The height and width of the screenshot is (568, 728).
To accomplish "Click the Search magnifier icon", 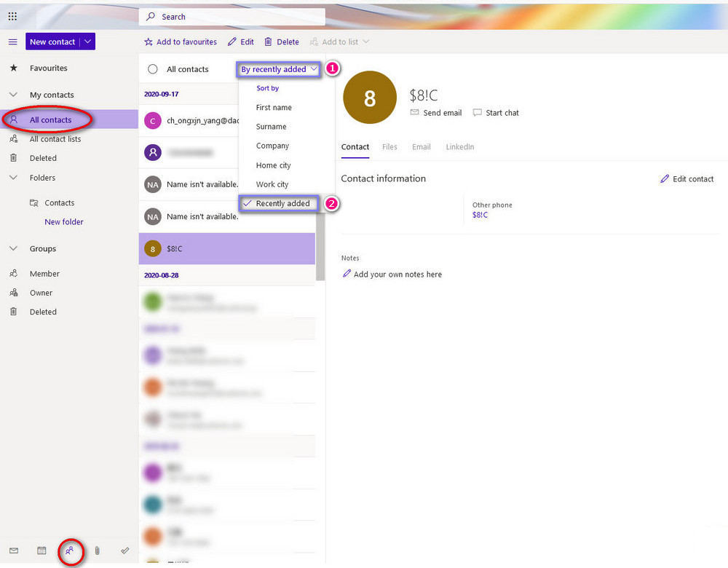I will point(151,17).
